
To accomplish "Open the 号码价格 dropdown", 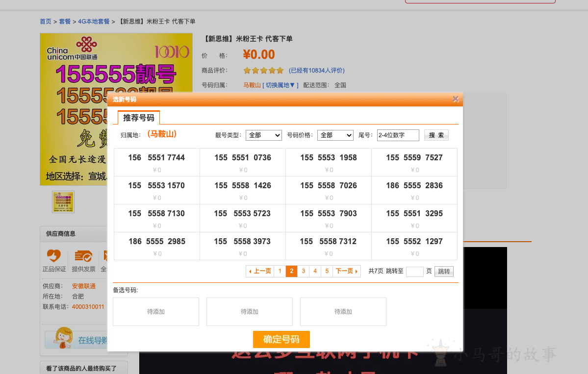I will click(x=335, y=135).
